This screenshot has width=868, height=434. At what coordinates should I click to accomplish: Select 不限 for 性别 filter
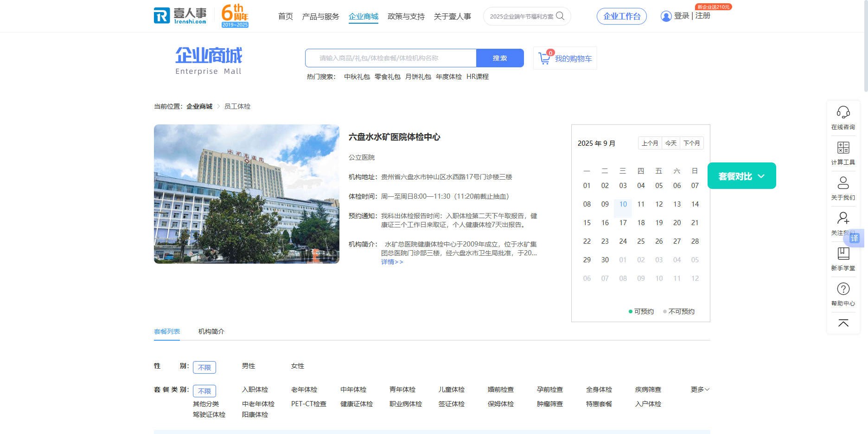[204, 367]
